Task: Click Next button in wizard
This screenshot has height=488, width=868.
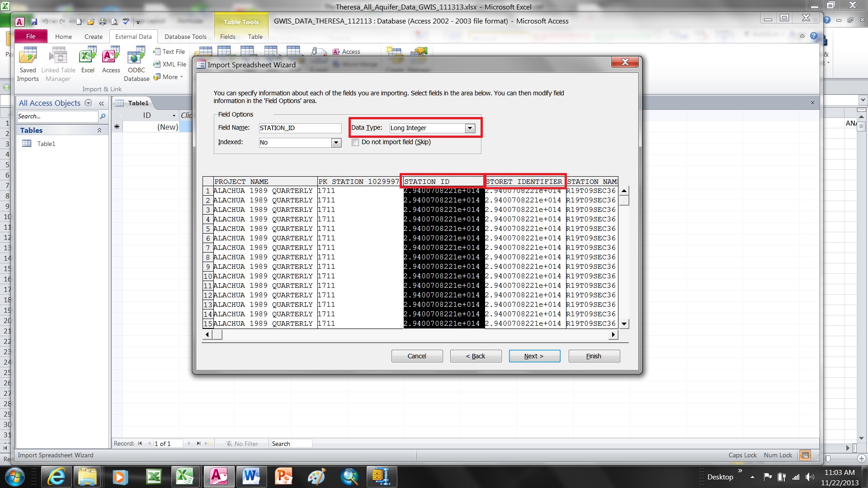Action: click(x=534, y=356)
